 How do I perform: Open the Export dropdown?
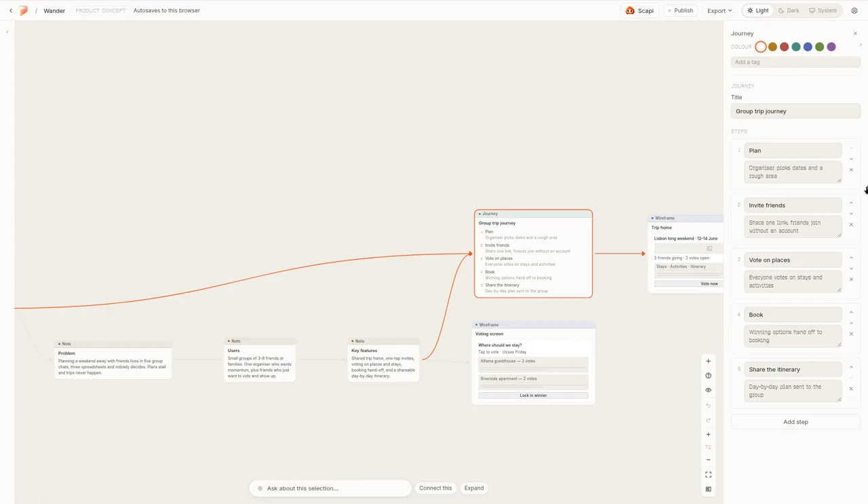point(719,11)
